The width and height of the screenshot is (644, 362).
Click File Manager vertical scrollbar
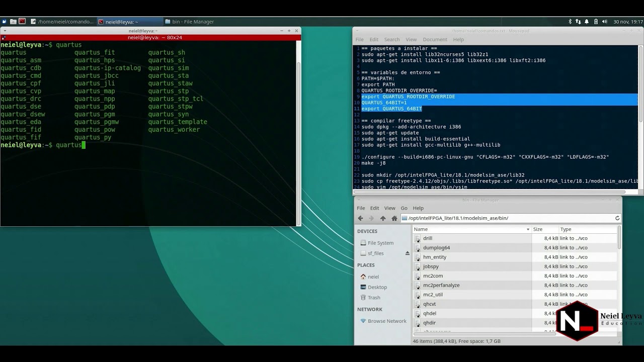tap(619, 237)
